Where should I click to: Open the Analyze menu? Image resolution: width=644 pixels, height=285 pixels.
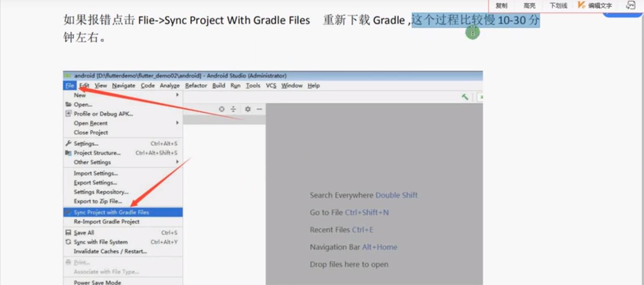coord(170,86)
